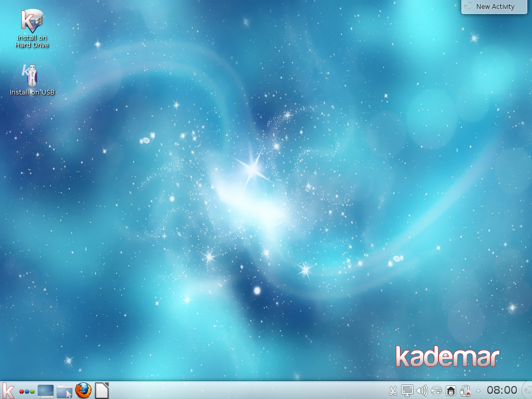Click the battery power status icon
This screenshot has width=532, height=399.
tap(465, 391)
